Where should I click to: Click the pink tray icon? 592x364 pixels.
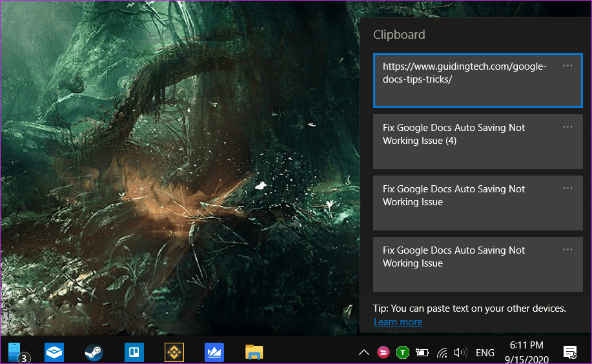[383, 352]
